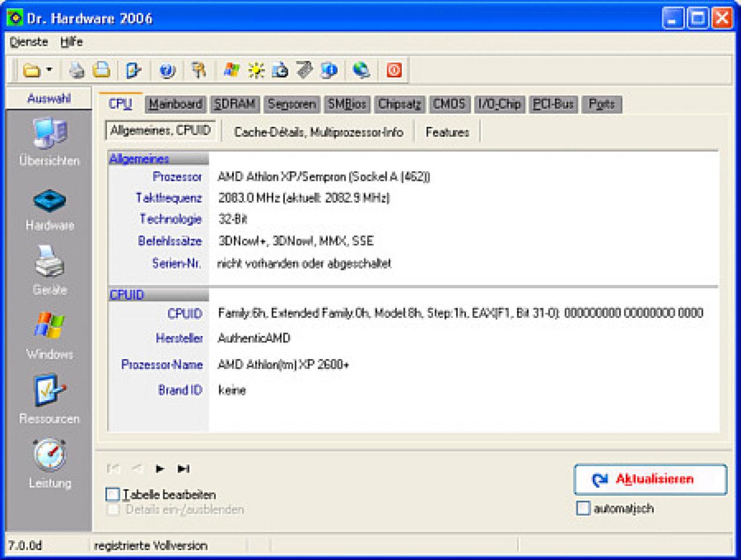Click the Windows flag toolbar icon
The width and height of the screenshot is (741, 560).
coord(232,70)
